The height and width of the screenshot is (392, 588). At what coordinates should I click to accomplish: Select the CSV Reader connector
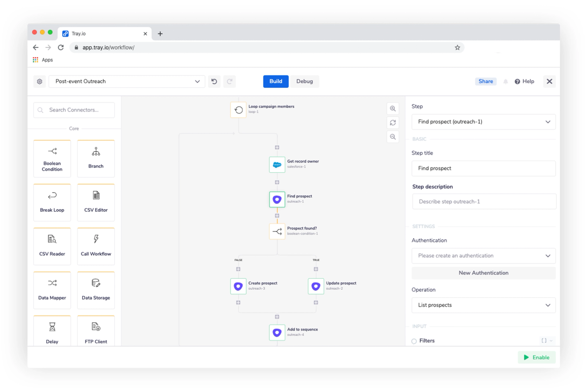point(52,247)
